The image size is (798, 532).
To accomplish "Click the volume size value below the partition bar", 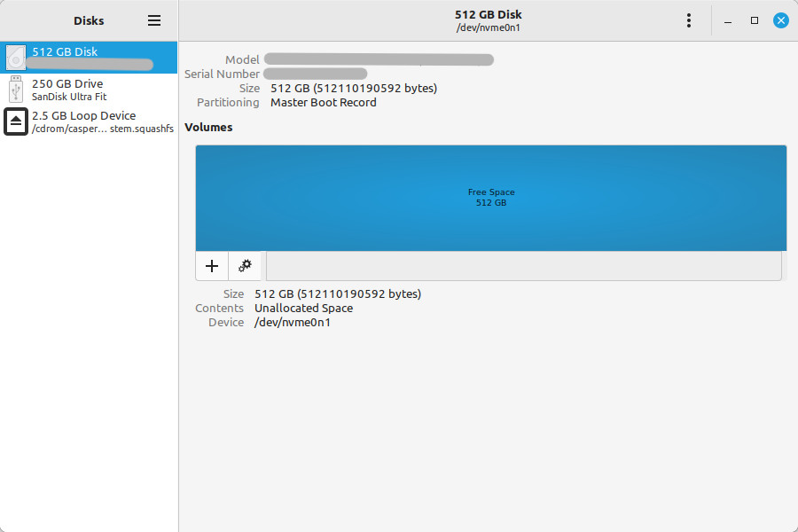I will (338, 293).
